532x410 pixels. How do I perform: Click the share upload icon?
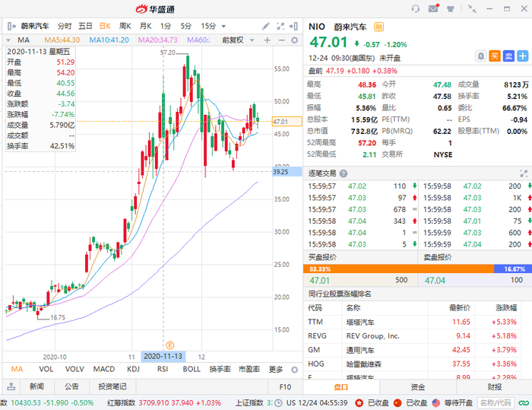pos(11,386)
